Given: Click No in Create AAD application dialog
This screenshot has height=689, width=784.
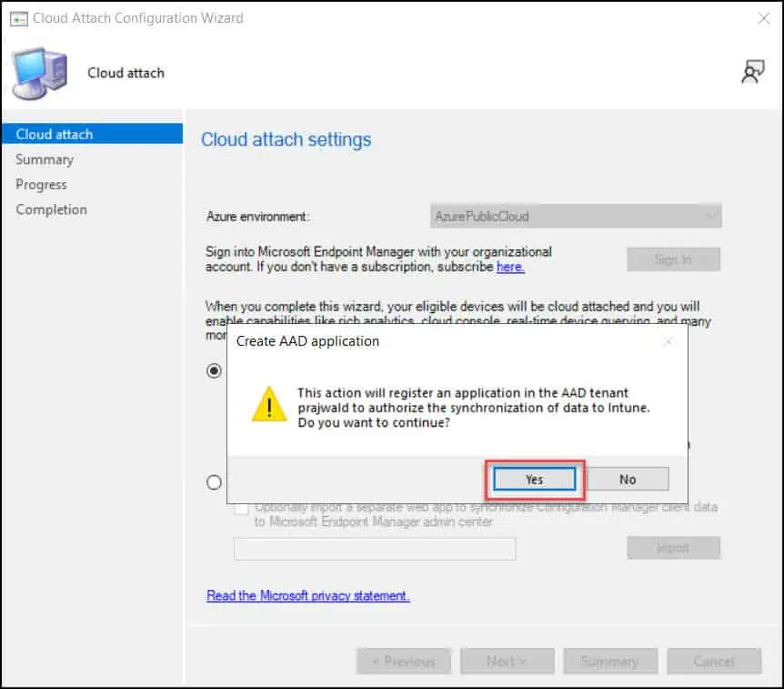Looking at the screenshot, I should (628, 480).
